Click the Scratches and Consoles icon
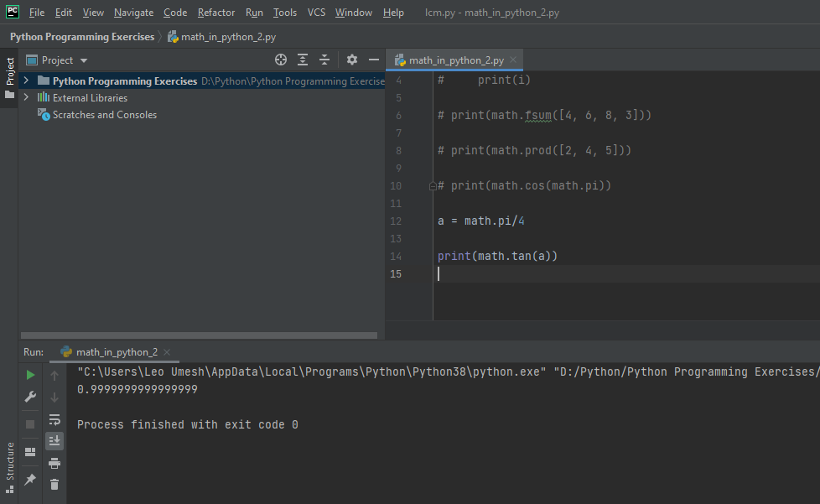This screenshot has width=820, height=504. click(44, 115)
